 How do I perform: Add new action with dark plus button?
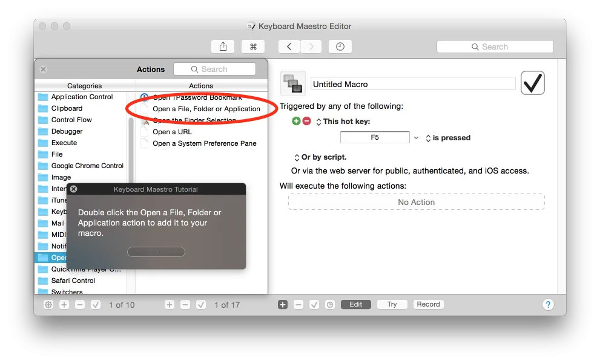(283, 304)
